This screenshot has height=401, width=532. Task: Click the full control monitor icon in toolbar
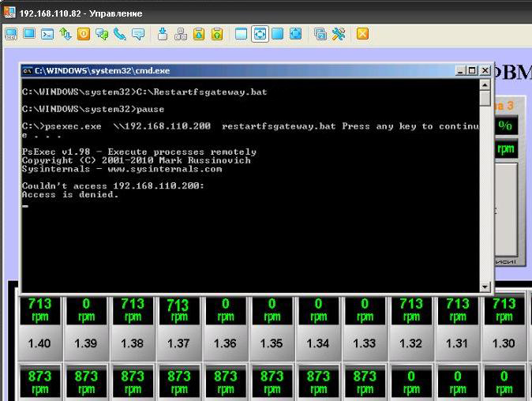coord(11,34)
